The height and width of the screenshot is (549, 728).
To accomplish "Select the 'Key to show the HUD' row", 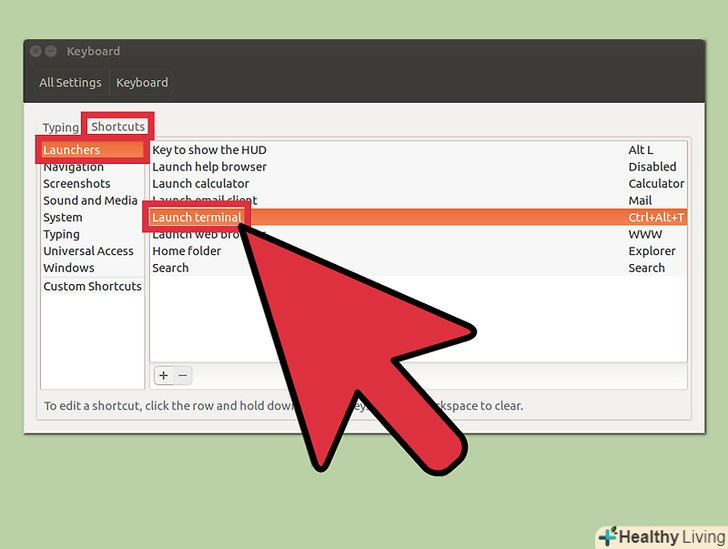I will [x=418, y=150].
